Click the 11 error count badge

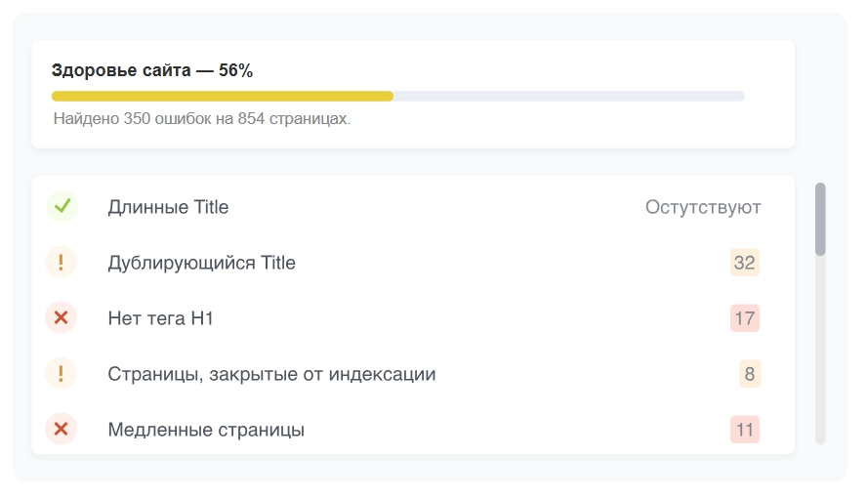[744, 430]
